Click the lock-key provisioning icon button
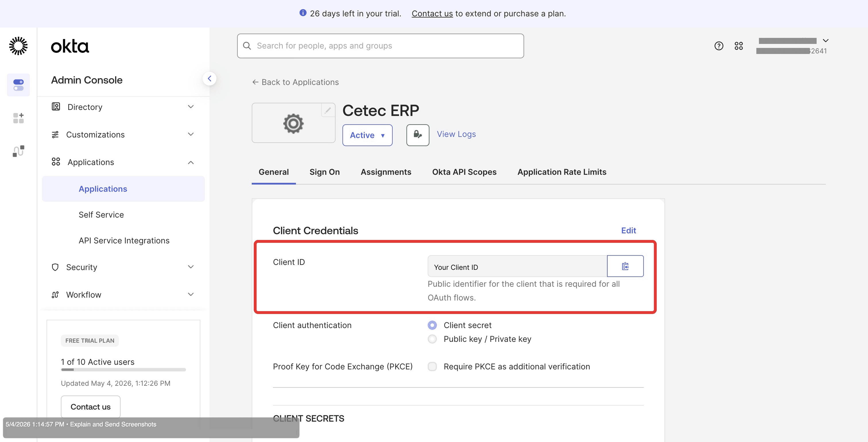Screen dimensions: 868x442 417,135
